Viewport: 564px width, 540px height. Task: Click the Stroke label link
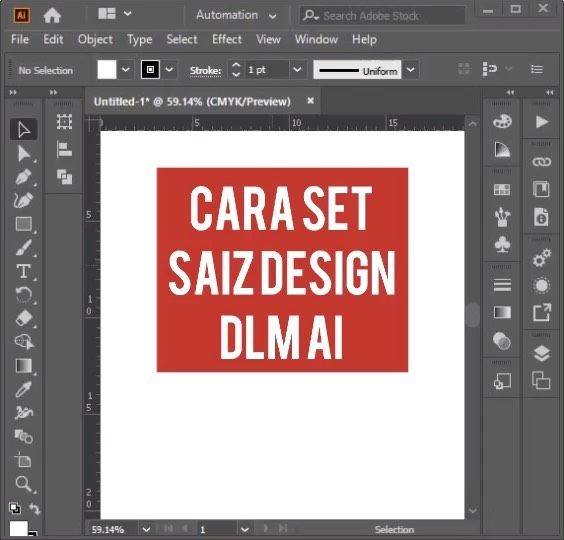(205, 71)
